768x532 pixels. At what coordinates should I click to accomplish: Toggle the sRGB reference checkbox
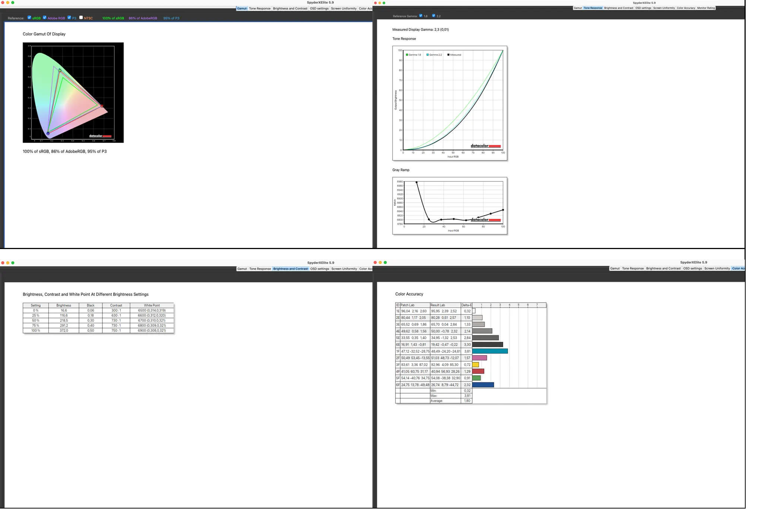coord(29,17)
